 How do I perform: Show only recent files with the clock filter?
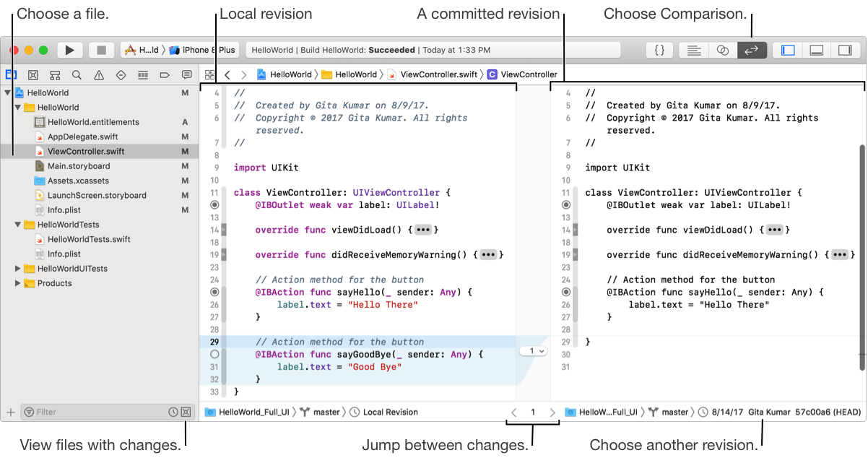173,412
